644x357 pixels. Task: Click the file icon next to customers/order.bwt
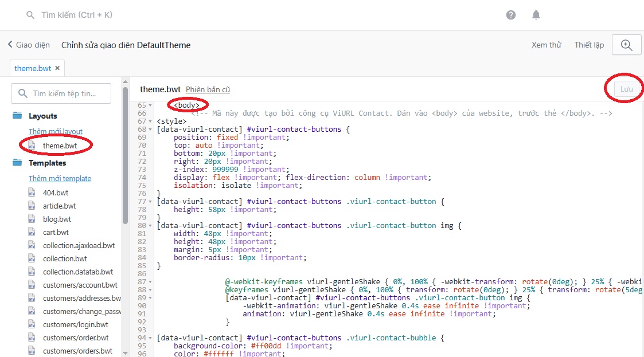coord(32,338)
